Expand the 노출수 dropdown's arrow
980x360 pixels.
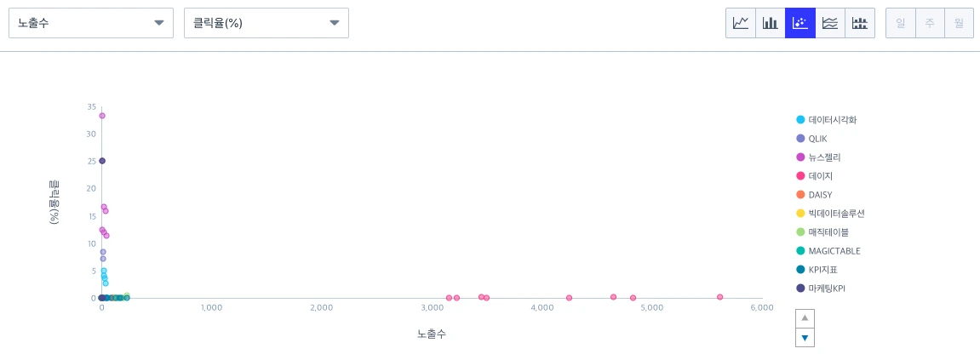(x=158, y=23)
